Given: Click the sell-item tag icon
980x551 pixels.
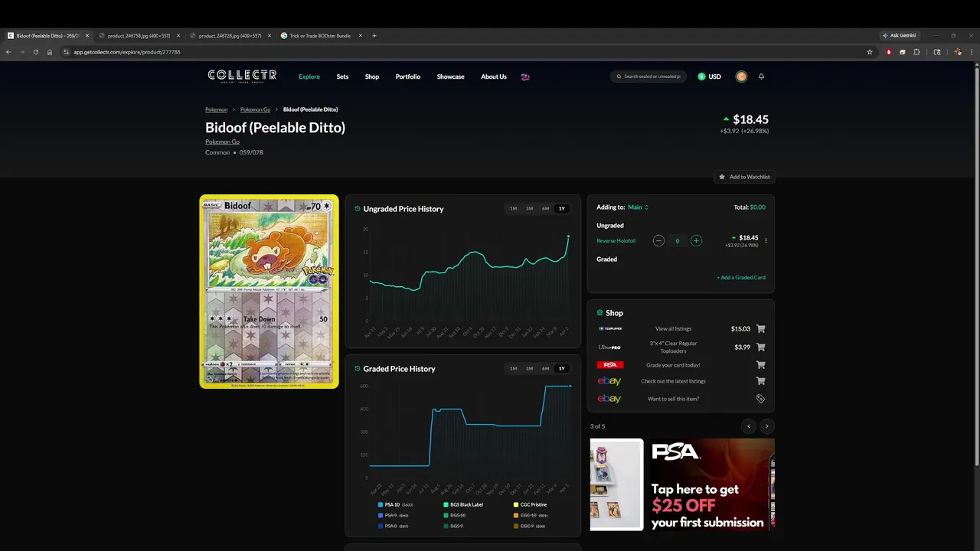Looking at the screenshot, I should (x=760, y=399).
